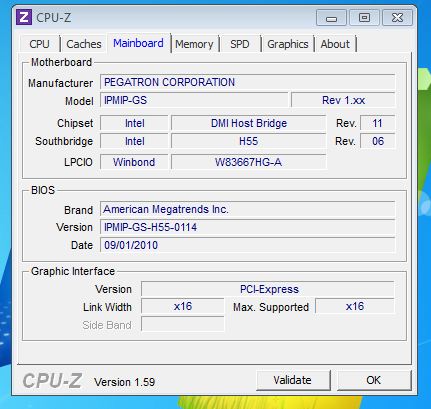Select the BIOS Date field 09/01/2010
Image resolution: width=431 pixels, height=409 pixels.
pos(247,245)
